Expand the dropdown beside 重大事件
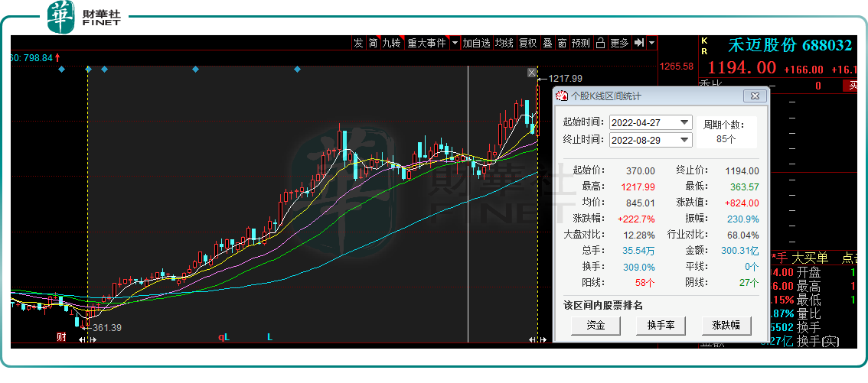Screen dimensions: 868x383 click(x=455, y=43)
